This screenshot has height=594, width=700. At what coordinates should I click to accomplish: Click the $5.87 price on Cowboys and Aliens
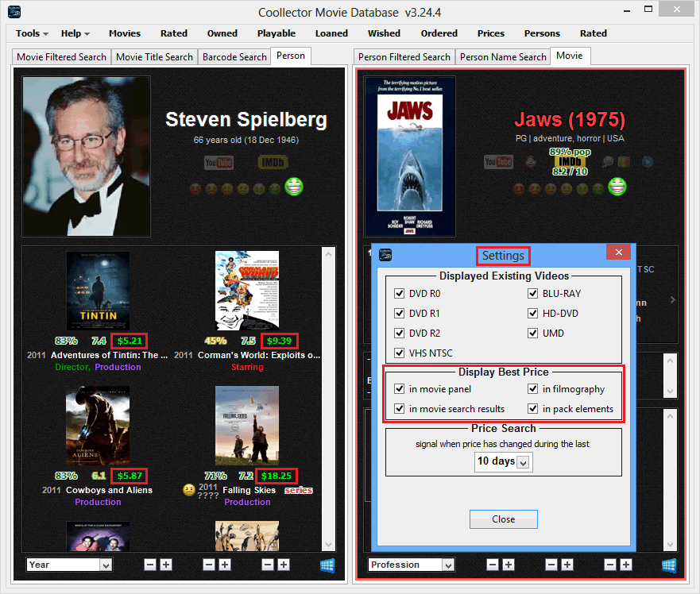point(130,476)
